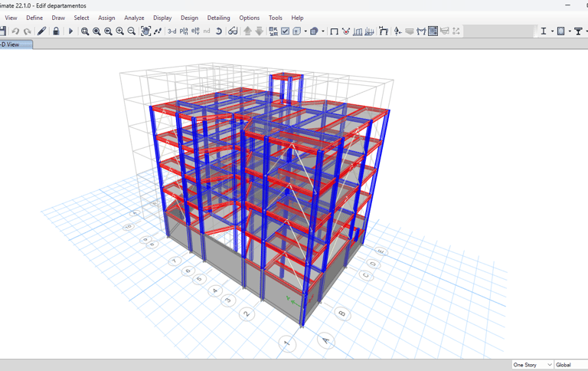Click grid bubble labeled A
588x371 pixels.
pos(326,340)
